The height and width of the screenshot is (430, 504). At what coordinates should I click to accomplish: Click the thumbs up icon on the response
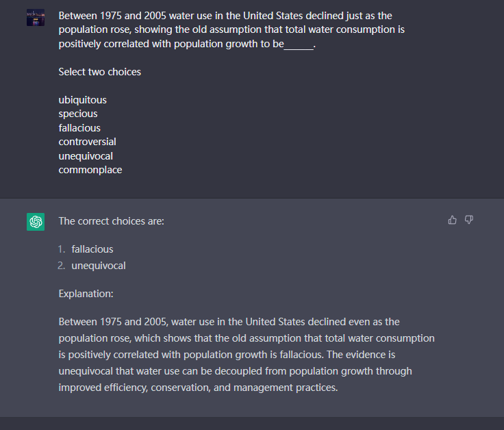[452, 220]
